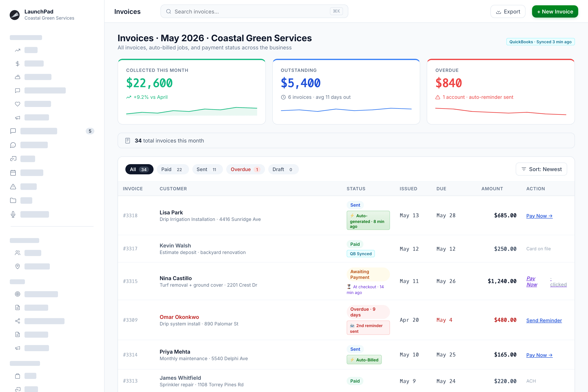The height and width of the screenshot is (392, 588).
Task: Sort by the DUE column header
Action: (441, 189)
